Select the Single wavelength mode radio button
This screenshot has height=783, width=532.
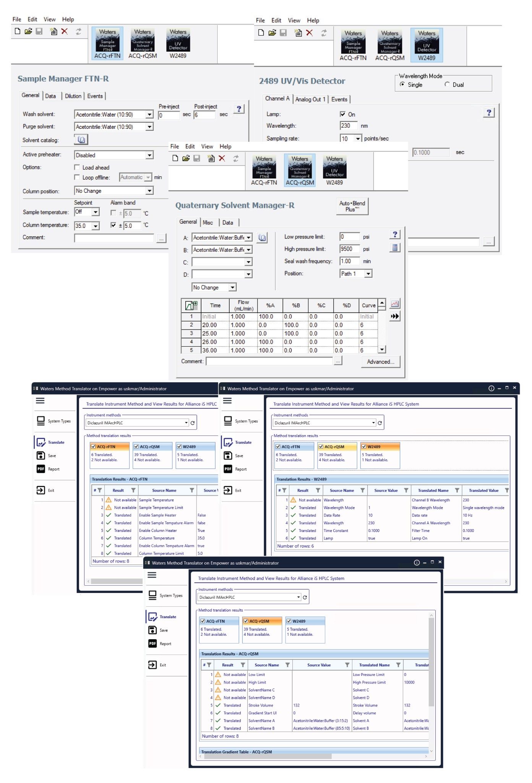tap(402, 84)
